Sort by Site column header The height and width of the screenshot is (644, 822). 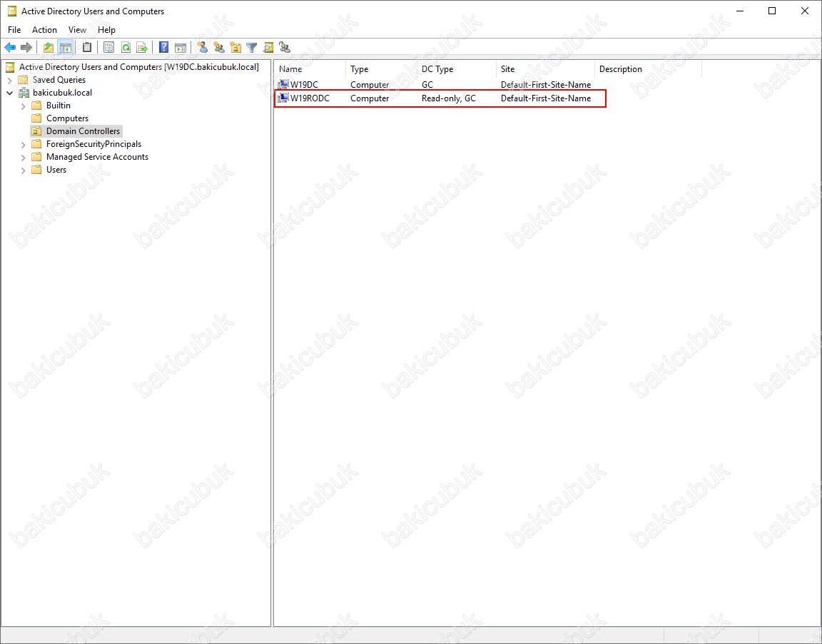pos(545,69)
